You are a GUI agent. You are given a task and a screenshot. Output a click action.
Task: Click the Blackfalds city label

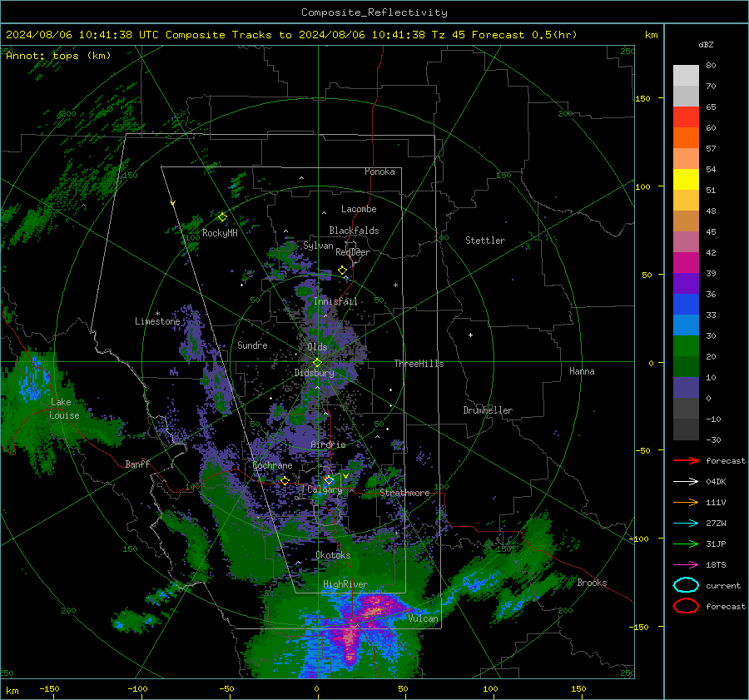click(354, 231)
